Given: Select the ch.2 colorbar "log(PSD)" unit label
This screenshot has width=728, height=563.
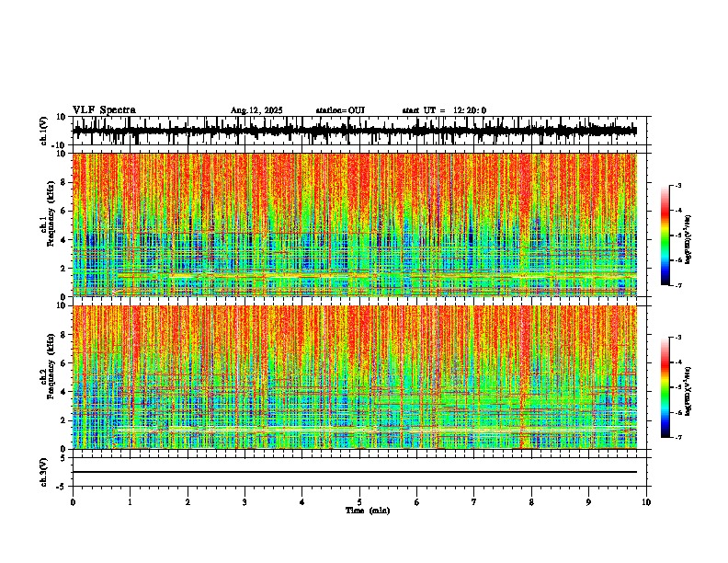Looking at the screenshot, I should (x=688, y=391).
